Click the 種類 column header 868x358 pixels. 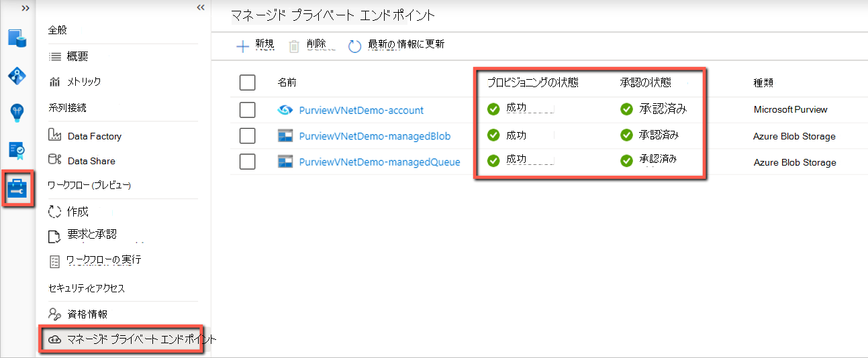point(763,82)
